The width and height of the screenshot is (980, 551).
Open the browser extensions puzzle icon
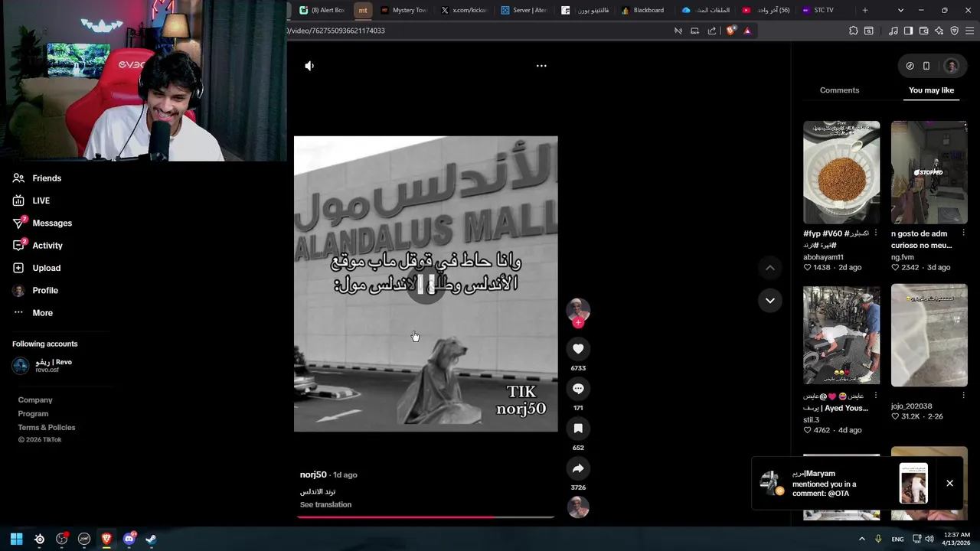[854, 31]
